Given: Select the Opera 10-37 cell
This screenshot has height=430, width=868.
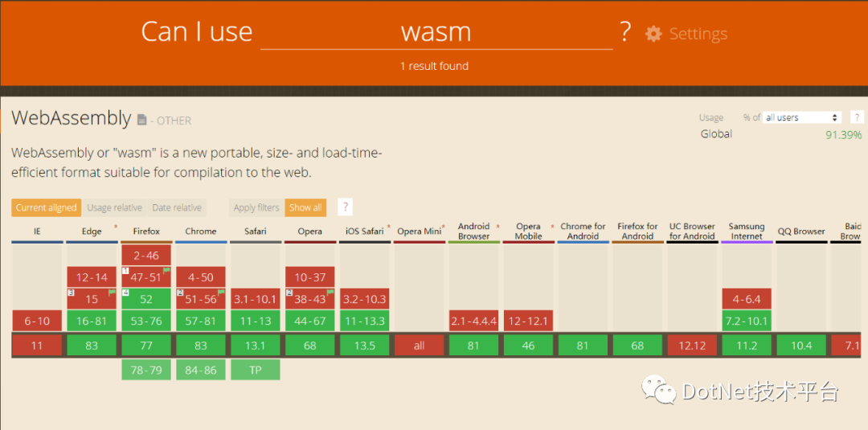Looking at the screenshot, I should [310, 276].
